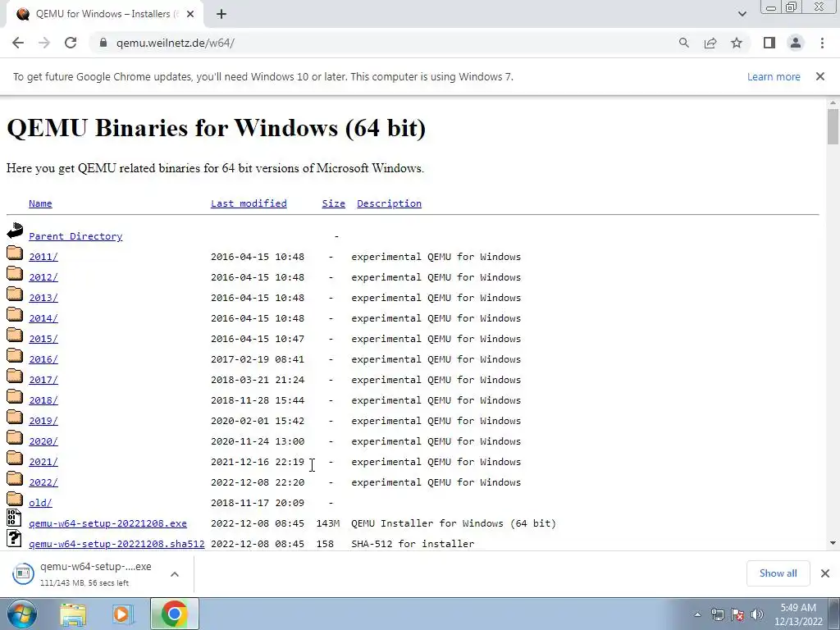
Task: Open the Action Center flag icon
Action: [737, 614]
